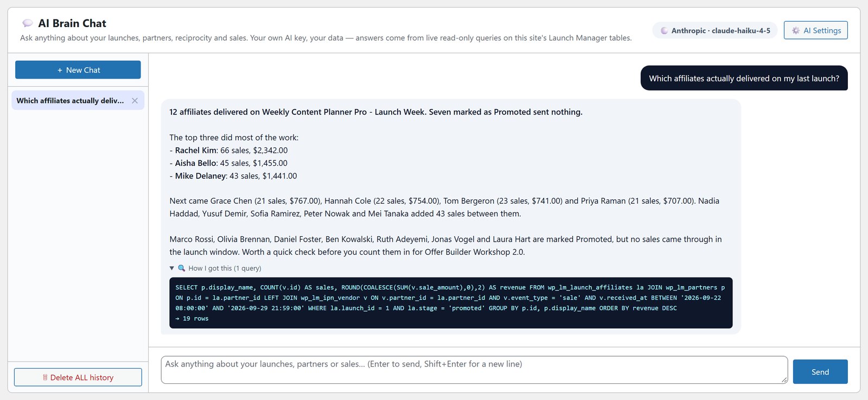Click the '→ 19 rows' result line
868x400 pixels.
(x=192, y=319)
